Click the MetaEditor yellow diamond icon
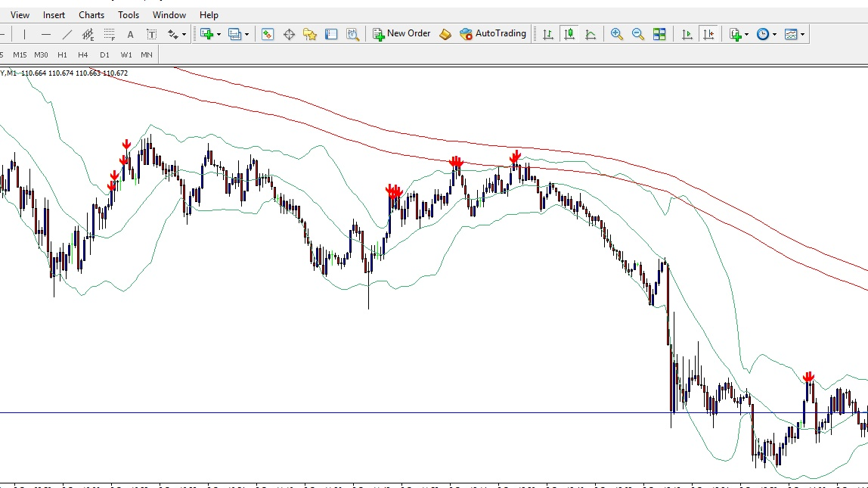 coord(445,34)
